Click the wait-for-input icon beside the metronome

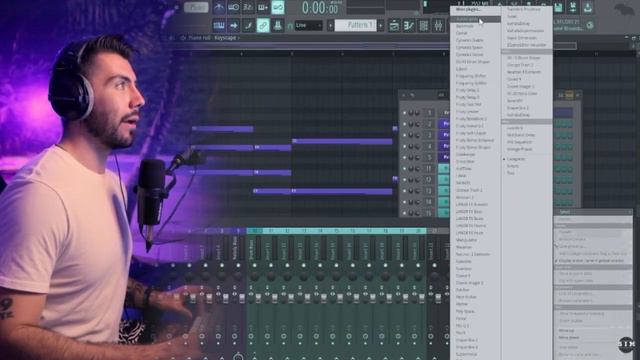pos(233,7)
